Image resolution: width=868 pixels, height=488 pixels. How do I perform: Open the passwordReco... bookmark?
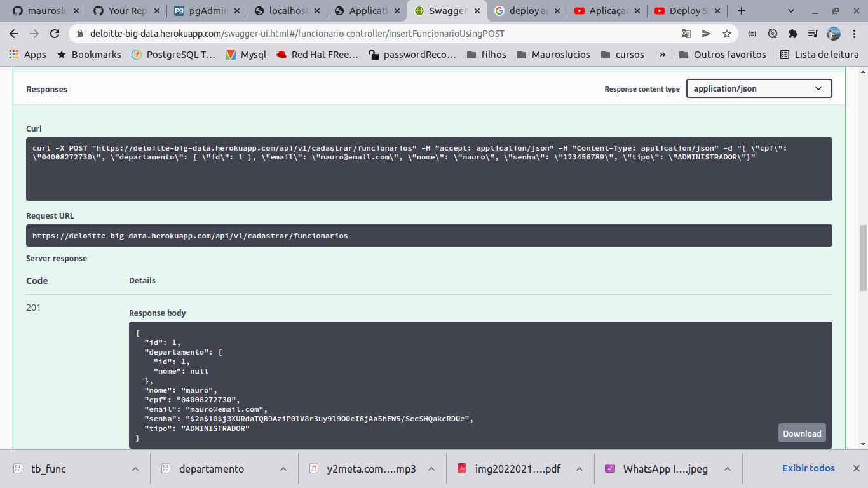point(412,55)
